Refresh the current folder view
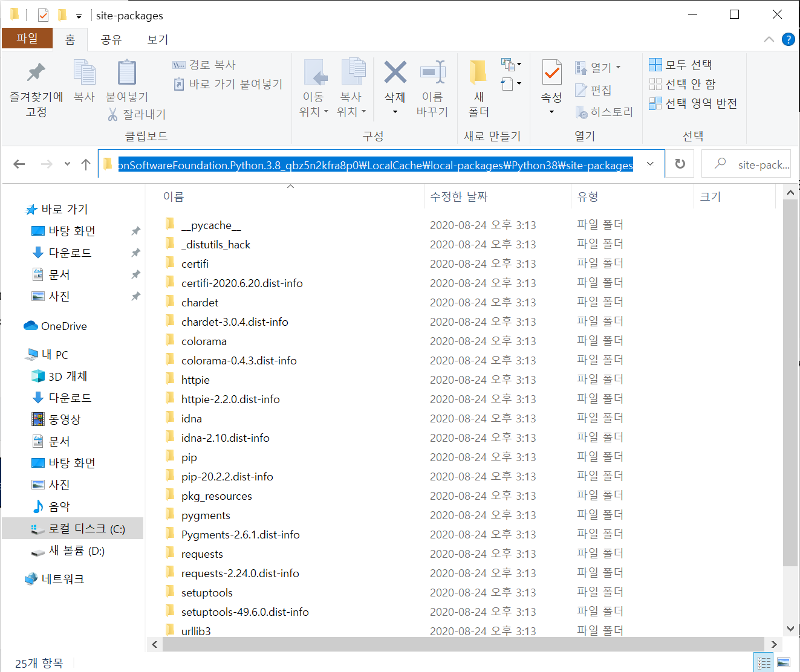This screenshot has width=800, height=672. [x=680, y=164]
